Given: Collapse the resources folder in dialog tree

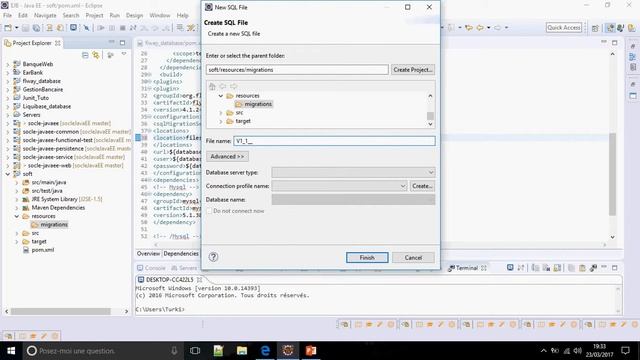Looking at the screenshot, I should pyautogui.click(x=221, y=96).
